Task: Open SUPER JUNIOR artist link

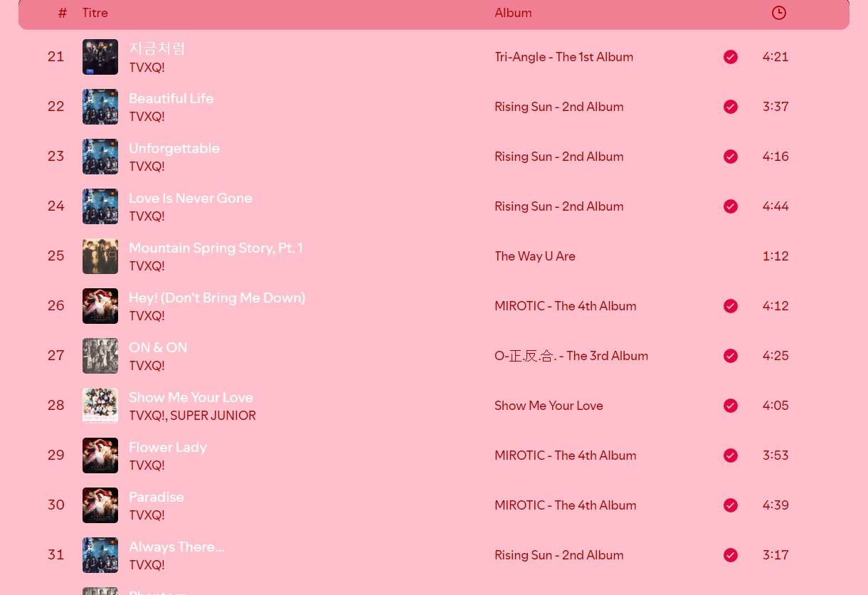Action: coord(213,416)
